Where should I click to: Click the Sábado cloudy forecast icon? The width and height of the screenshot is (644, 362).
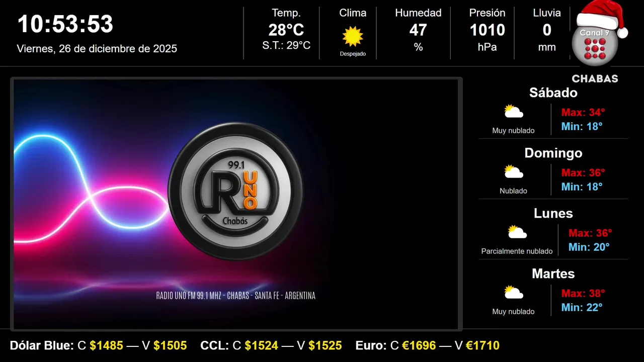(514, 112)
